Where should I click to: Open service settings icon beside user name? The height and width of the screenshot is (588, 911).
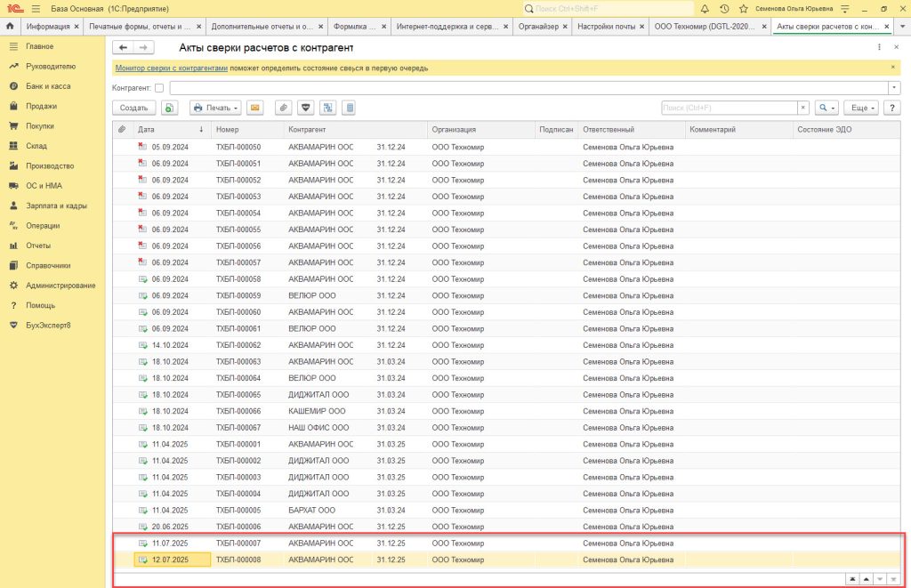845,9
